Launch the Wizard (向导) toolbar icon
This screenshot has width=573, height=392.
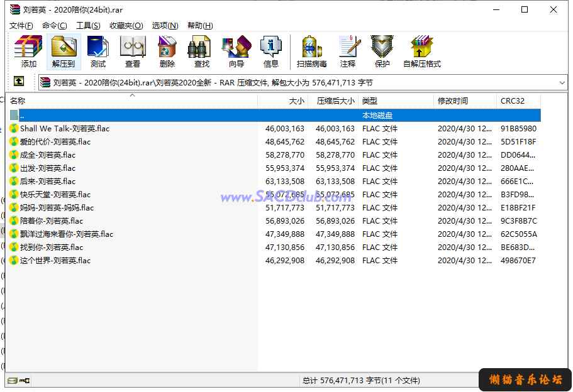[236, 52]
